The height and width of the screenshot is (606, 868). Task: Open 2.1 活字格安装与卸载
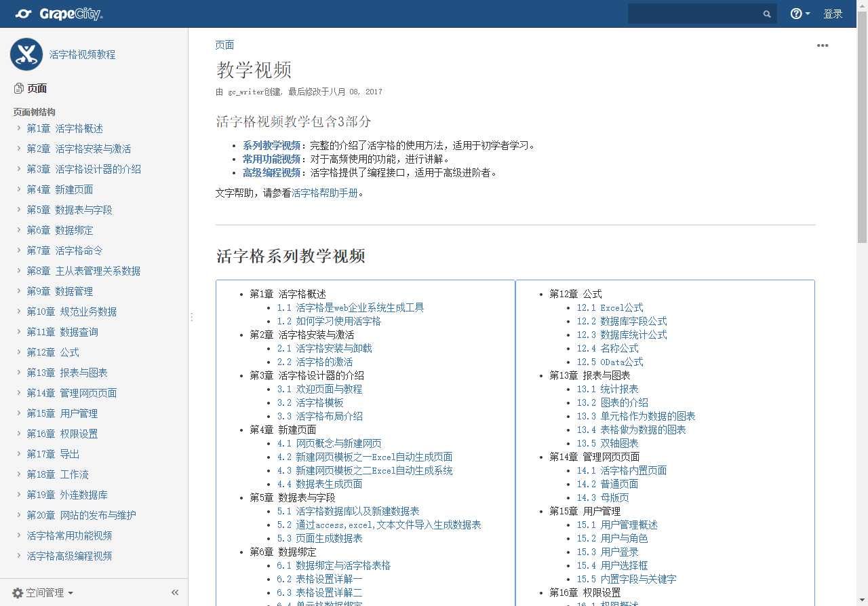[324, 348]
